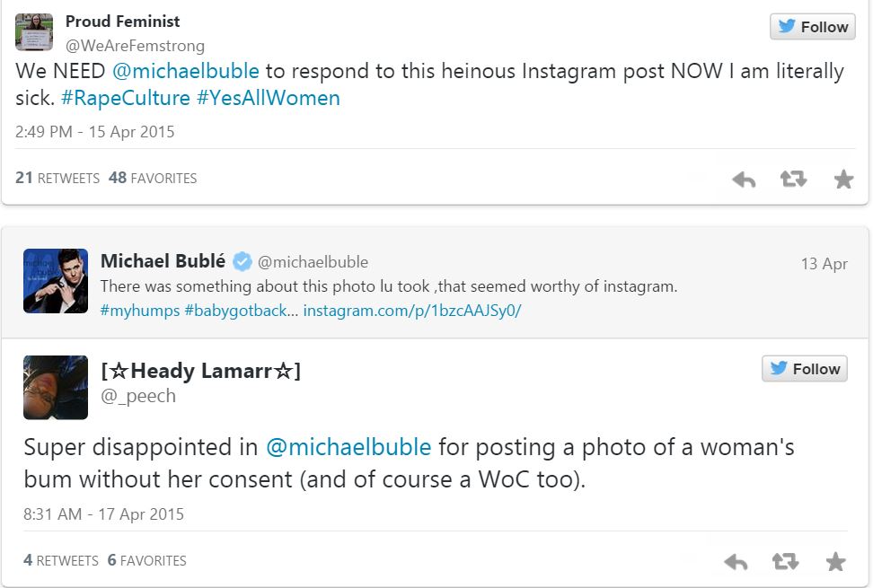This screenshot has width=873, height=588.
Task: View the 21 retweets list
Action: pyautogui.click(x=57, y=178)
